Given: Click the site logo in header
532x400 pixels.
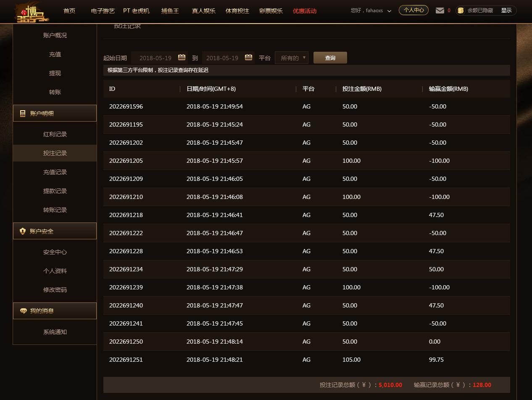Looking at the screenshot, I should (32, 13).
